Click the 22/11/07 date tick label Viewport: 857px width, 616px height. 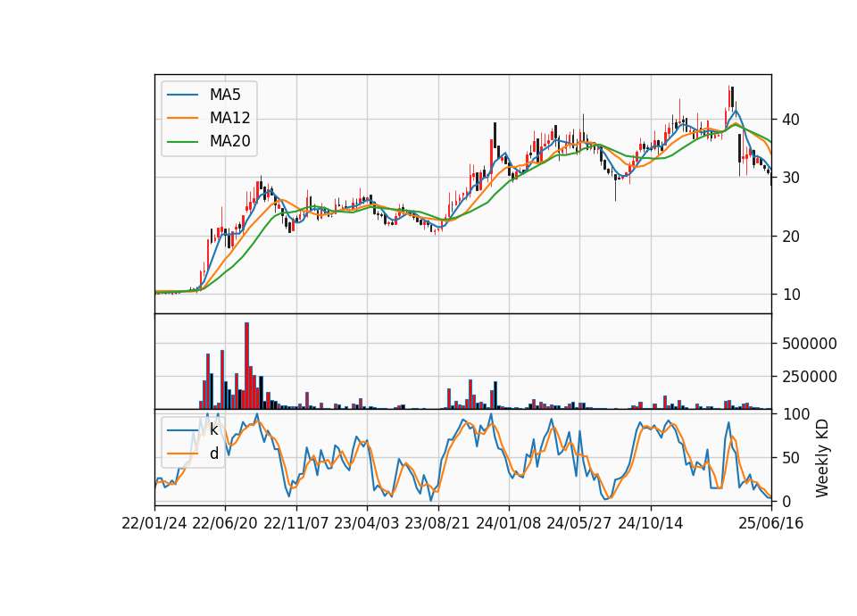[x=296, y=523]
